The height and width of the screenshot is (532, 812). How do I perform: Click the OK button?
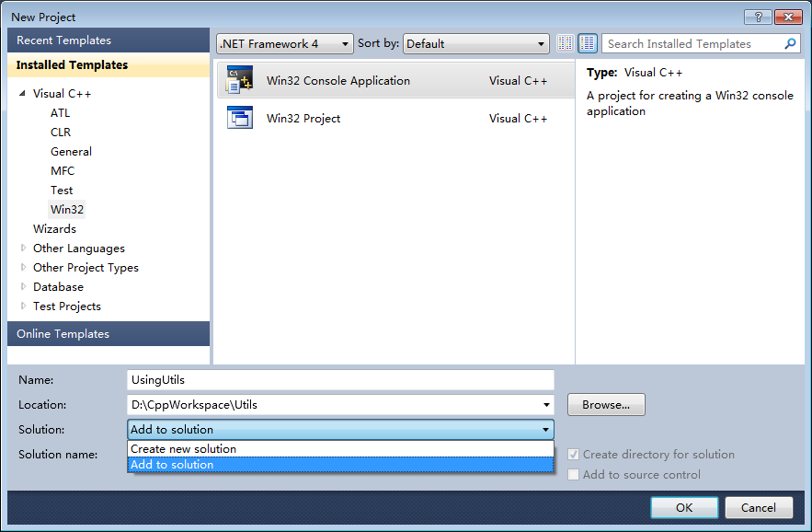point(684,508)
